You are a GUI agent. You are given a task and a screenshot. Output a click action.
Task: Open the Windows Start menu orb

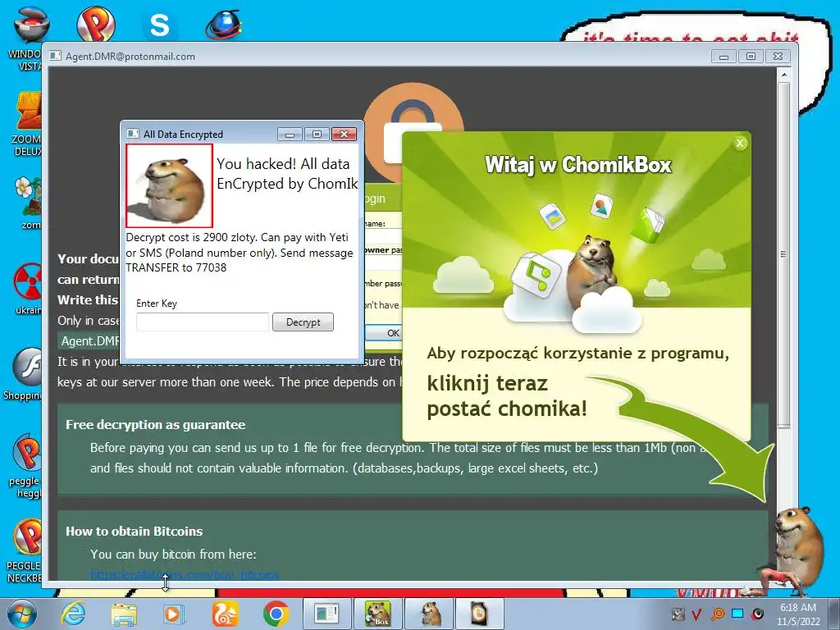[x=22, y=614]
